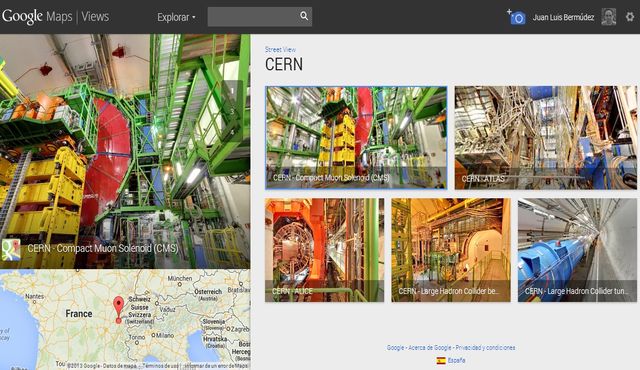640x370 pixels.
Task: Click the Street View breadcrumb link
Action: click(x=280, y=49)
